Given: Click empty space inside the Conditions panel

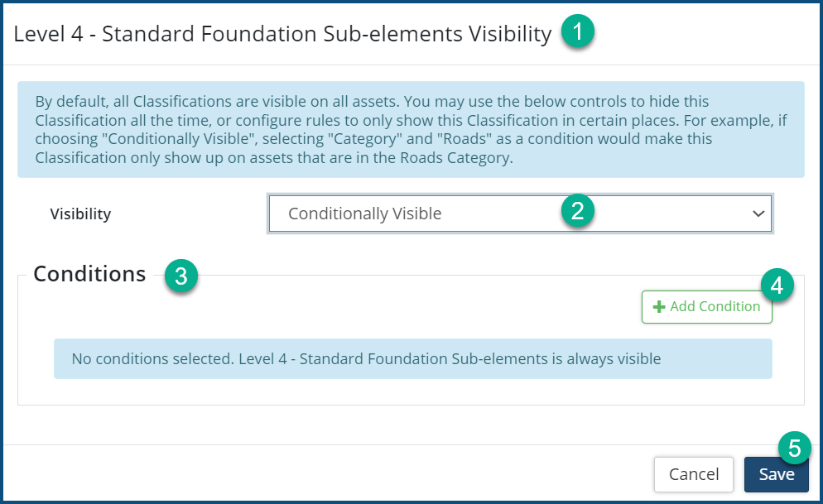Looking at the screenshot, I should [x=331, y=310].
